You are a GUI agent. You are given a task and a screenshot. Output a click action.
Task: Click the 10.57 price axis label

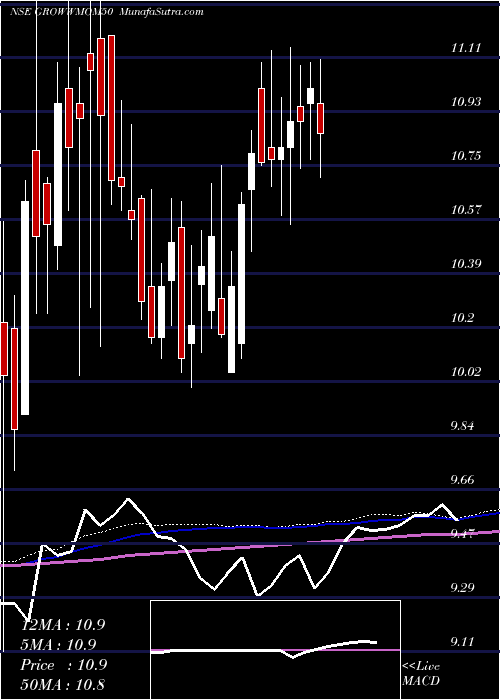pos(466,210)
